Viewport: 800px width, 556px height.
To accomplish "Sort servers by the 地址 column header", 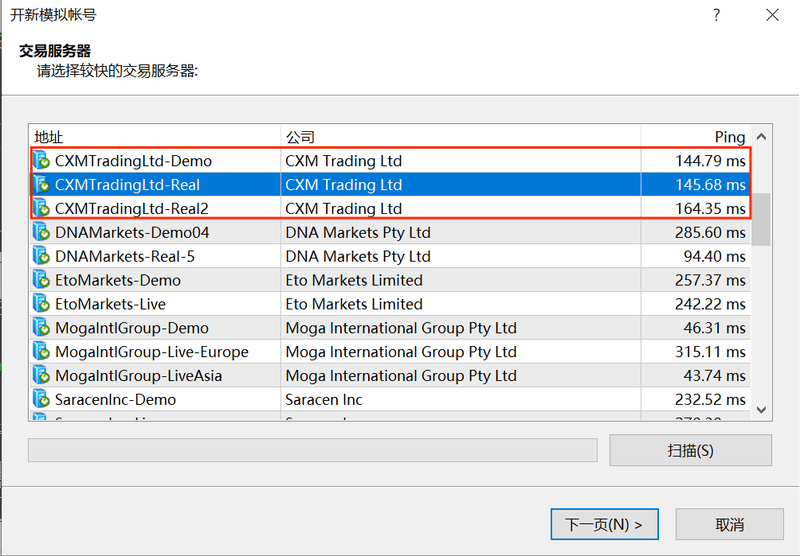I will pos(155,137).
